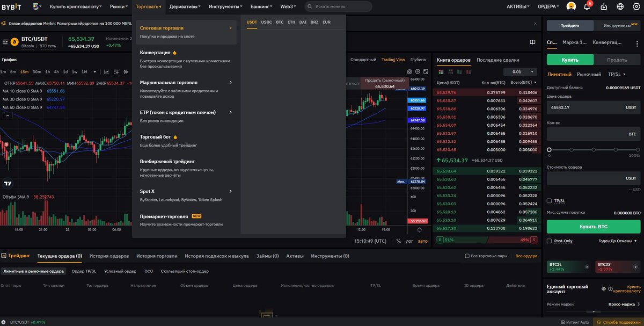This screenshot has height=326, width=644.
Task: Click the book layout icon above the chart
Action: tap(532, 42)
